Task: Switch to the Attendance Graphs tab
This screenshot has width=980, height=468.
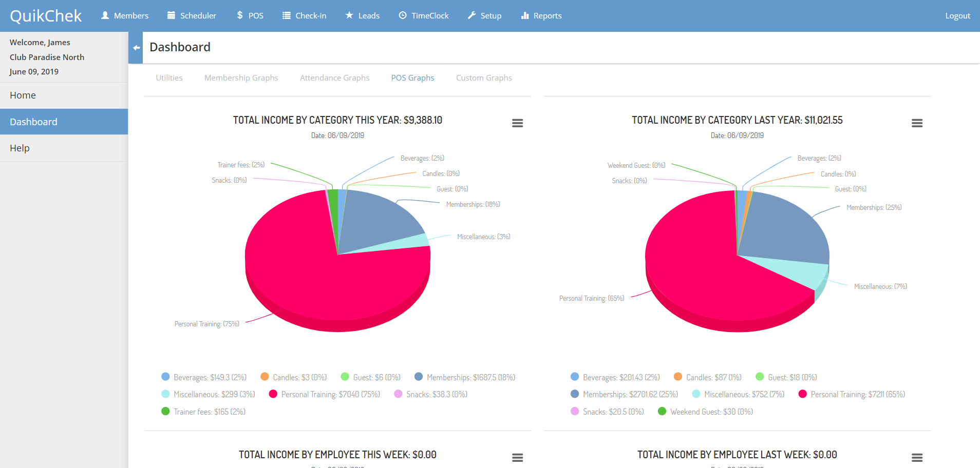Action: pyautogui.click(x=334, y=78)
